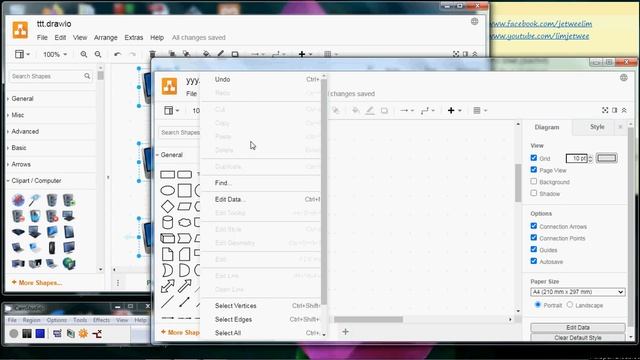The height and width of the screenshot is (360, 640).
Task: Select the cylinder shape in General palette
Action: click(x=167, y=222)
